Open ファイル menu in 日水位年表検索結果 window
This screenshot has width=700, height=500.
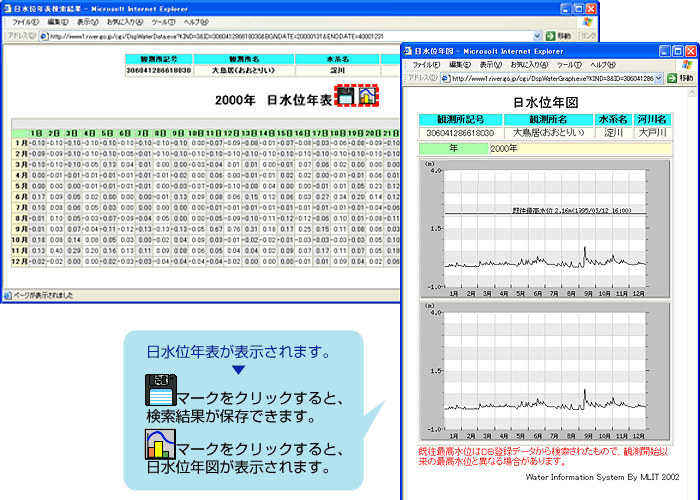(x=24, y=21)
